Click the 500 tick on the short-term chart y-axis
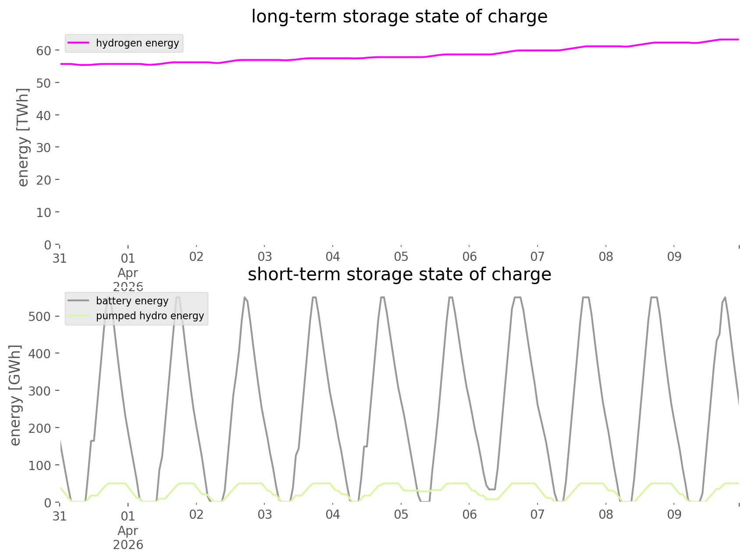The height and width of the screenshot is (560, 748). (x=39, y=316)
